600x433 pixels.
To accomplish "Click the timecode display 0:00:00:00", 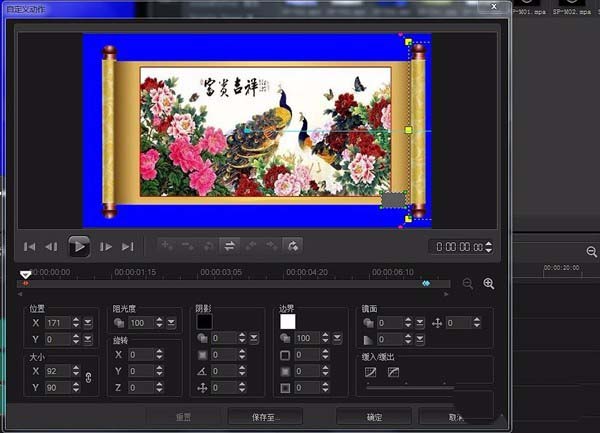I will click(459, 247).
